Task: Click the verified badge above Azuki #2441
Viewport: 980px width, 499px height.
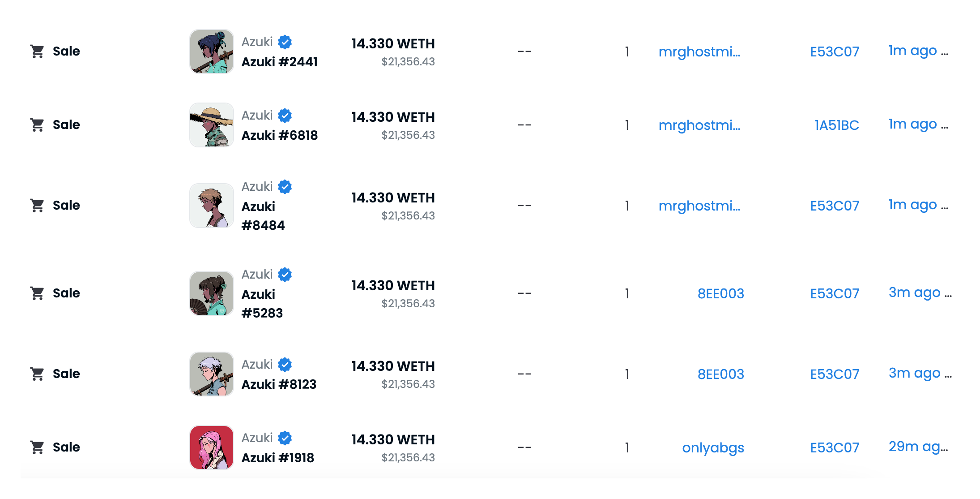Action: point(285,42)
